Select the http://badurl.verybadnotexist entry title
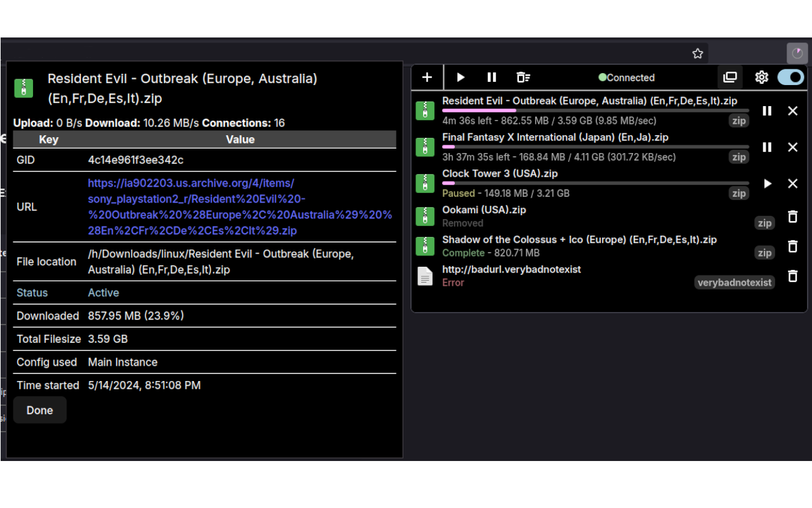Viewport: 812px width, 508px height. [511, 269]
